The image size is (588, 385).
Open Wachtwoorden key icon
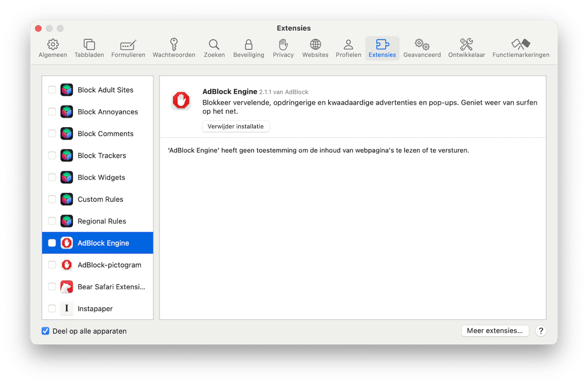coord(174,45)
